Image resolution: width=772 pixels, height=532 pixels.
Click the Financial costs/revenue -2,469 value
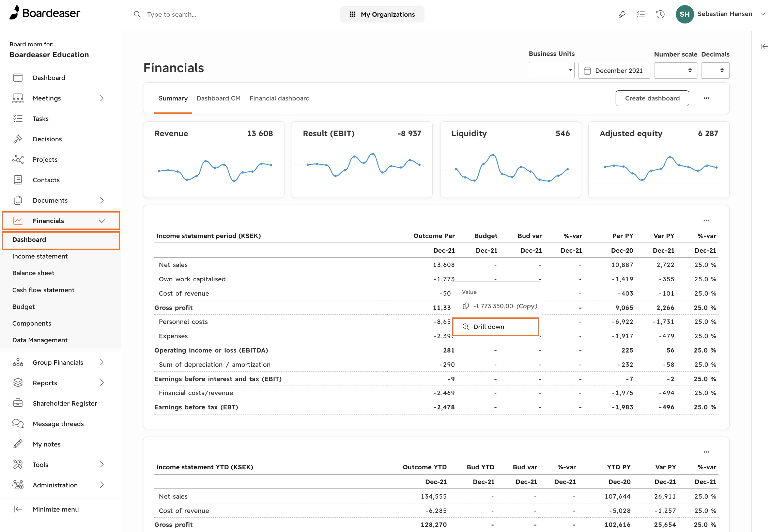pyautogui.click(x=444, y=393)
